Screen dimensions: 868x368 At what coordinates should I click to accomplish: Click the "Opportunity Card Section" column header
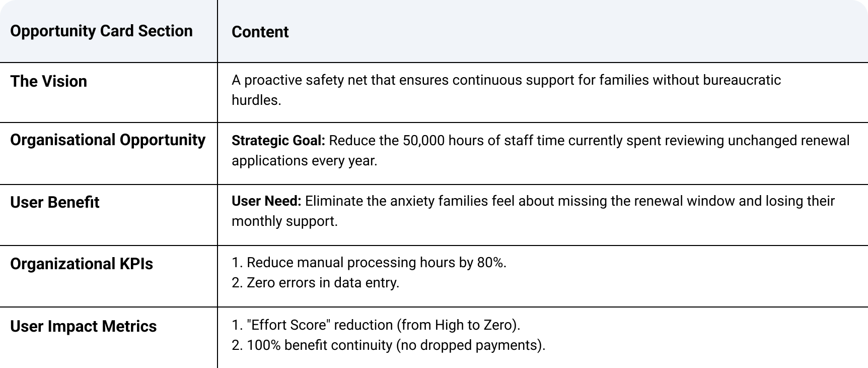click(x=101, y=31)
